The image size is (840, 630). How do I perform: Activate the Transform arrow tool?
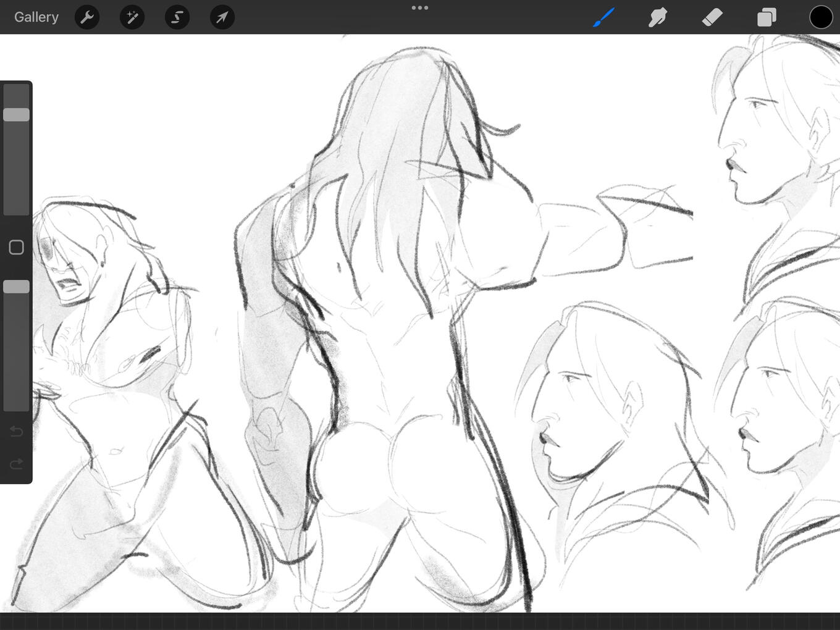click(222, 17)
